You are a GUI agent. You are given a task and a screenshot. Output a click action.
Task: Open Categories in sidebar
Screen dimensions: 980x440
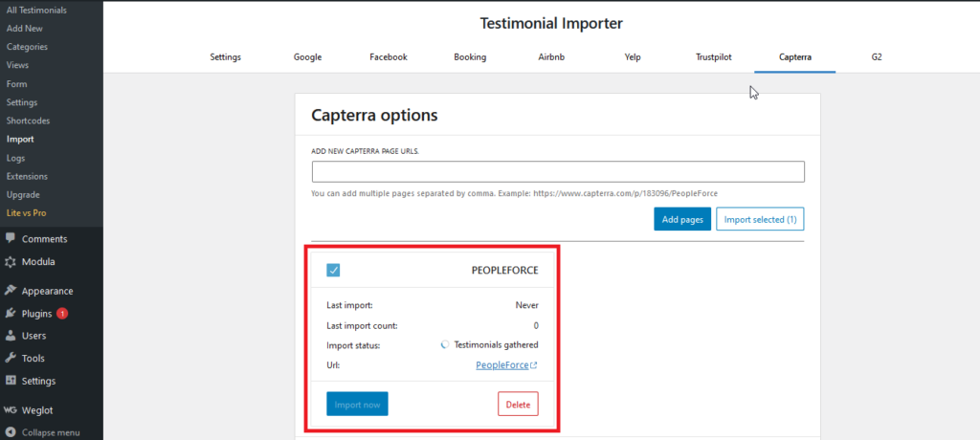[27, 46]
